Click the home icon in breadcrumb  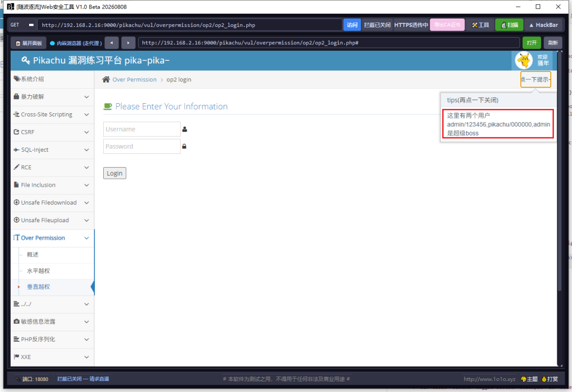106,79
